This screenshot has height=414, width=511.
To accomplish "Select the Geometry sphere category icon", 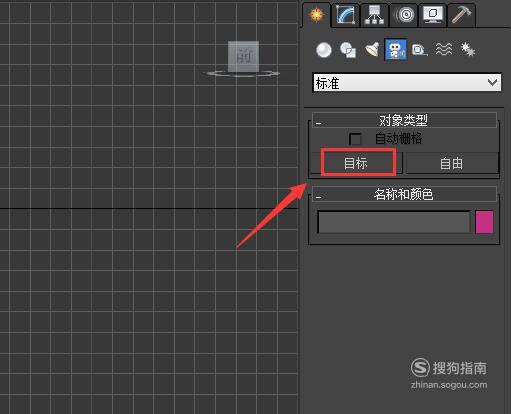I will point(324,50).
